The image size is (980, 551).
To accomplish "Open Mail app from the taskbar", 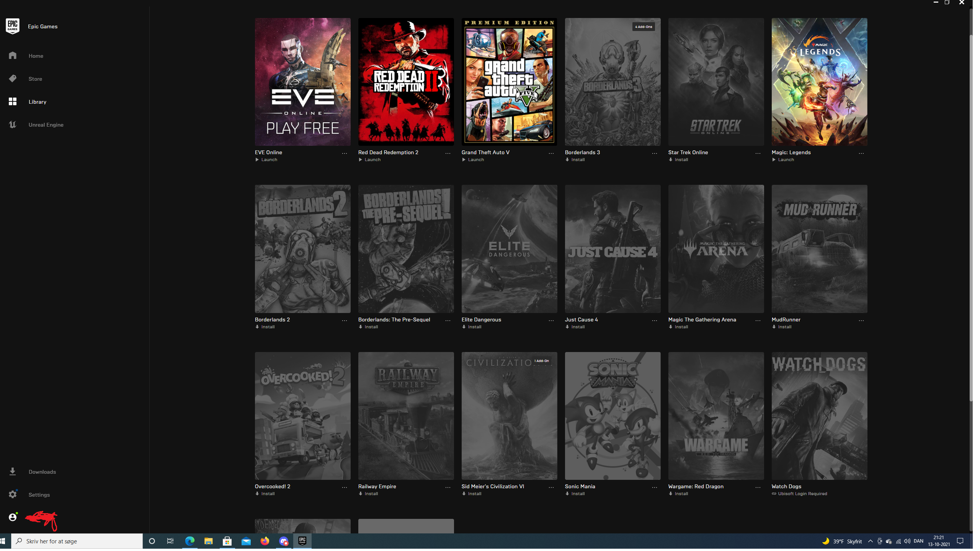I will coord(246,541).
